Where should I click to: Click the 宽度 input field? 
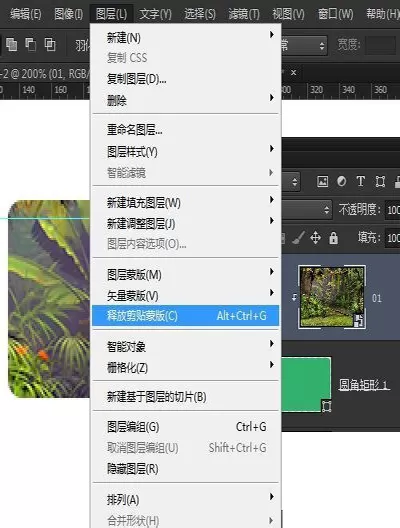pyautogui.click(x=380, y=45)
